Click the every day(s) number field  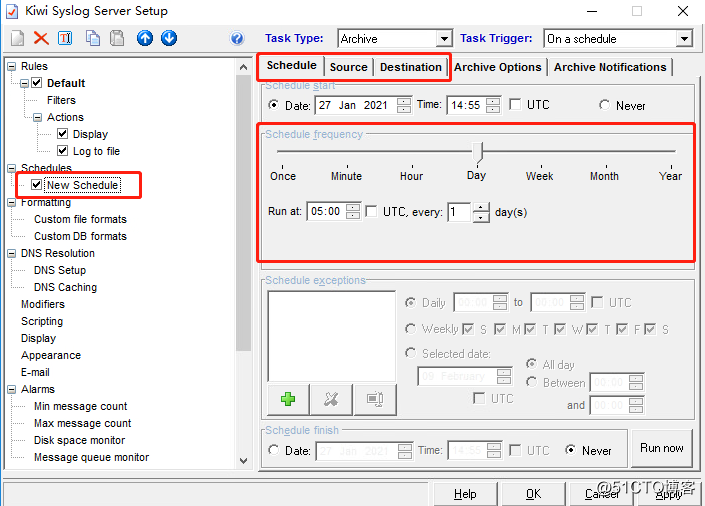coord(459,212)
